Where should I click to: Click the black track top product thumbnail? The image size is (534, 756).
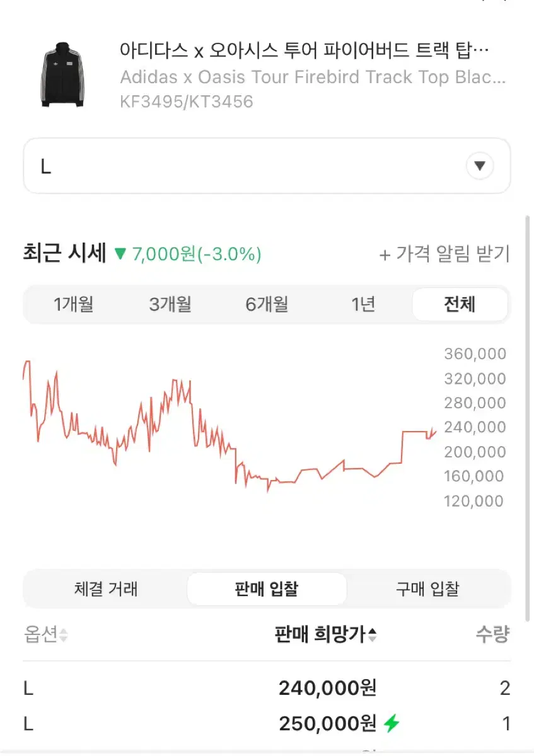62,74
